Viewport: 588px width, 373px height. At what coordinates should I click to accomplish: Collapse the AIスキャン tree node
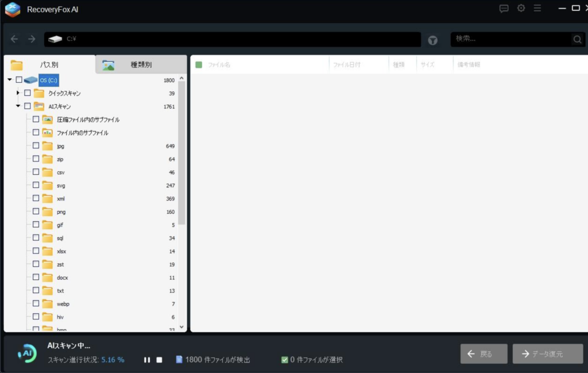18,106
